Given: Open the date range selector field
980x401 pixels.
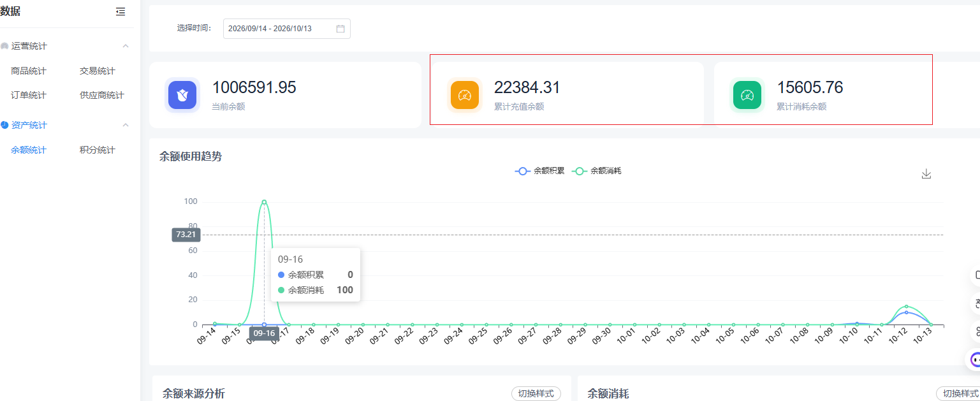Looking at the screenshot, I should (x=287, y=29).
